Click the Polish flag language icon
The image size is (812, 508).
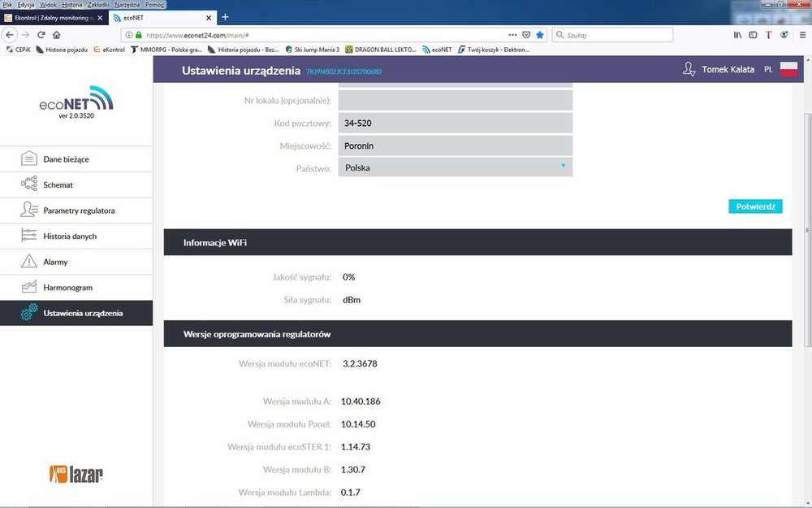pyautogui.click(x=788, y=70)
